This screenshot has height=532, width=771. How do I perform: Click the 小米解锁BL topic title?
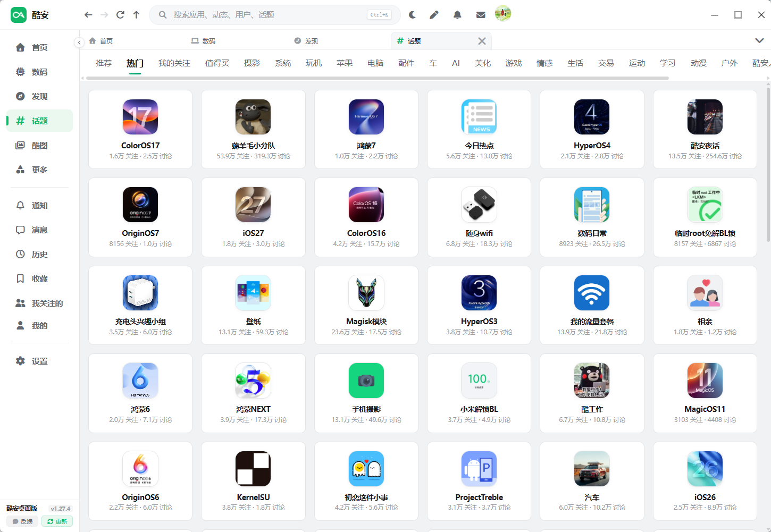pyautogui.click(x=479, y=409)
